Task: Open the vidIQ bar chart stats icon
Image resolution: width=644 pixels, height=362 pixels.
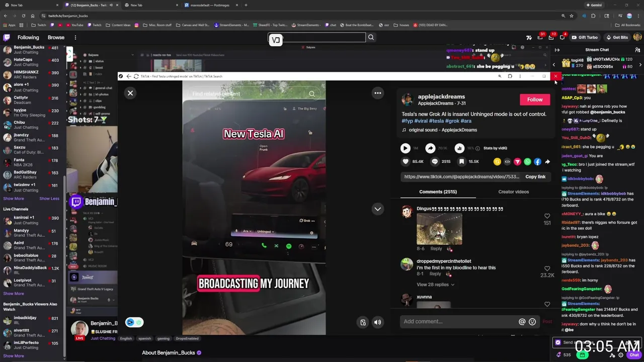Action: point(459,148)
